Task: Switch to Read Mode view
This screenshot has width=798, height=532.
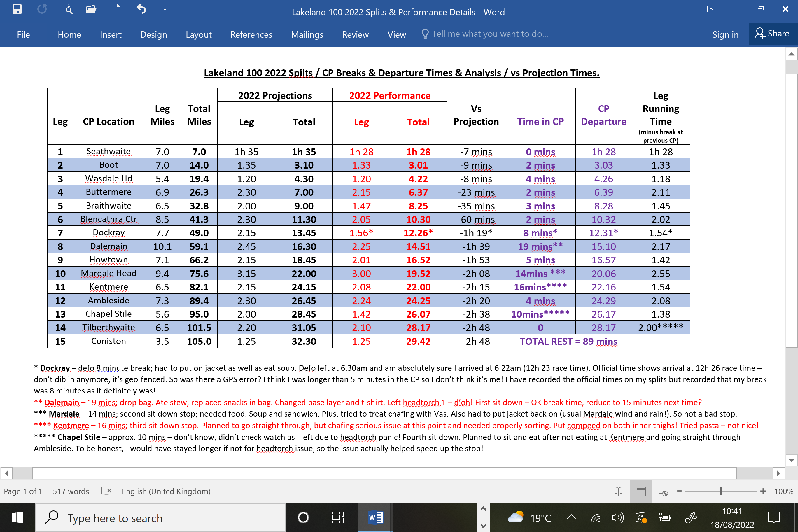Action: (x=618, y=491)
